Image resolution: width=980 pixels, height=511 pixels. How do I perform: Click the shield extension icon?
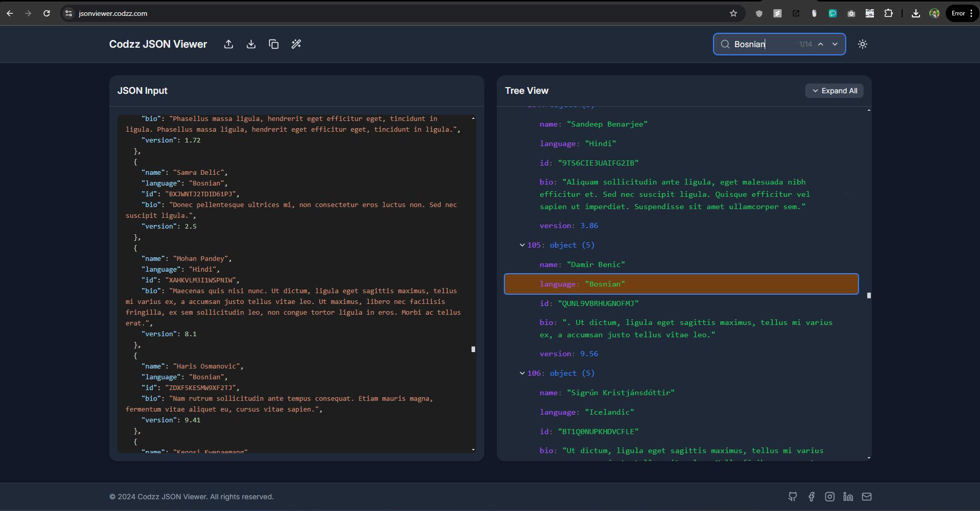tap(759, 13)
